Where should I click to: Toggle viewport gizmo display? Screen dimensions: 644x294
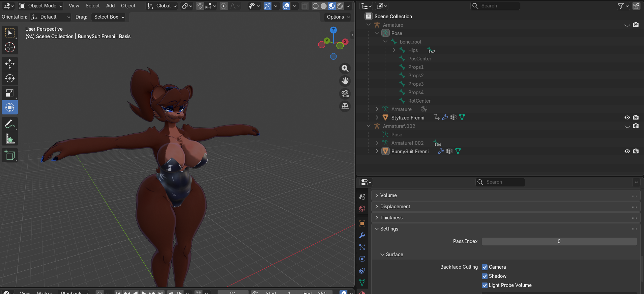click(x=267, y=6)
